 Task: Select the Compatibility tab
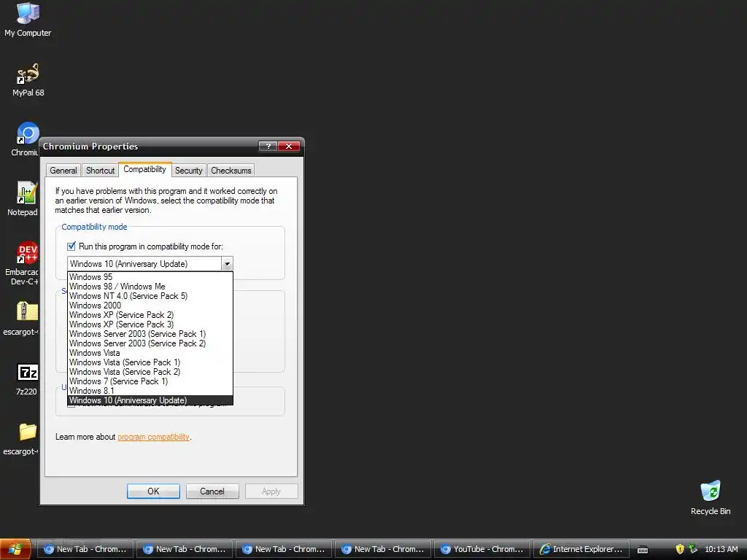(145, 169)
